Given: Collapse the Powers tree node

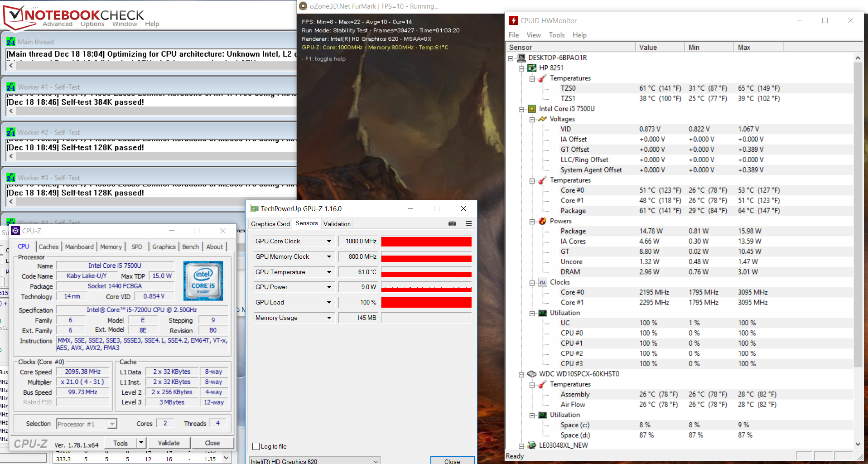Looking at the screenshot, I should tap(532, 222).
